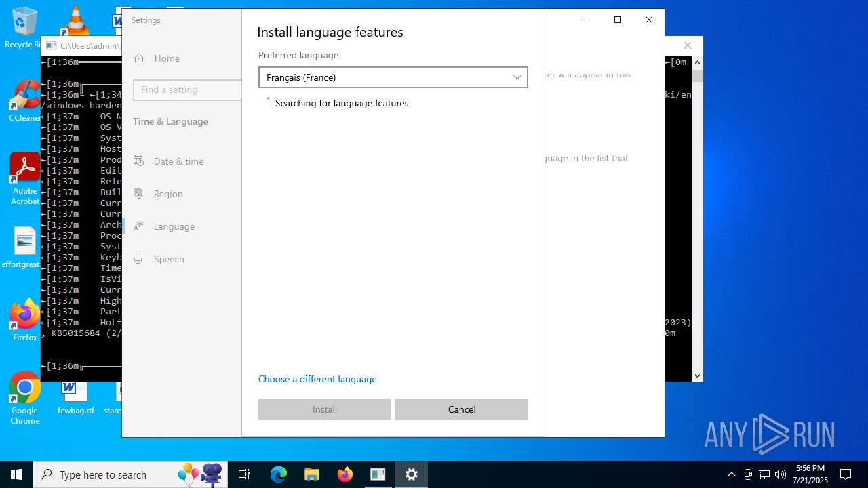Open the volume control in system tray
Viewport: 868px width, 488px height.
[x=781, y=474]
